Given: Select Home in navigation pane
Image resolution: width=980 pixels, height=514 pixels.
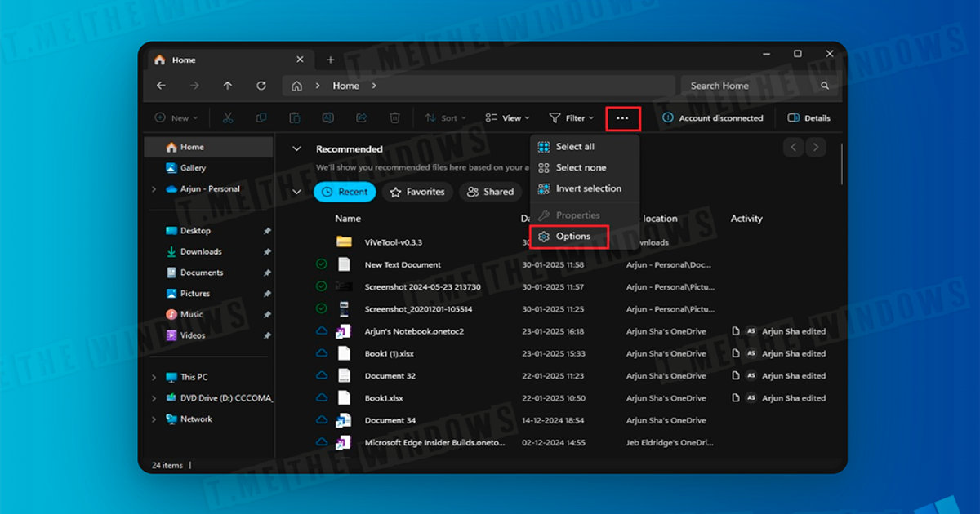Looking at the screenshot, I should coord(209,148).
